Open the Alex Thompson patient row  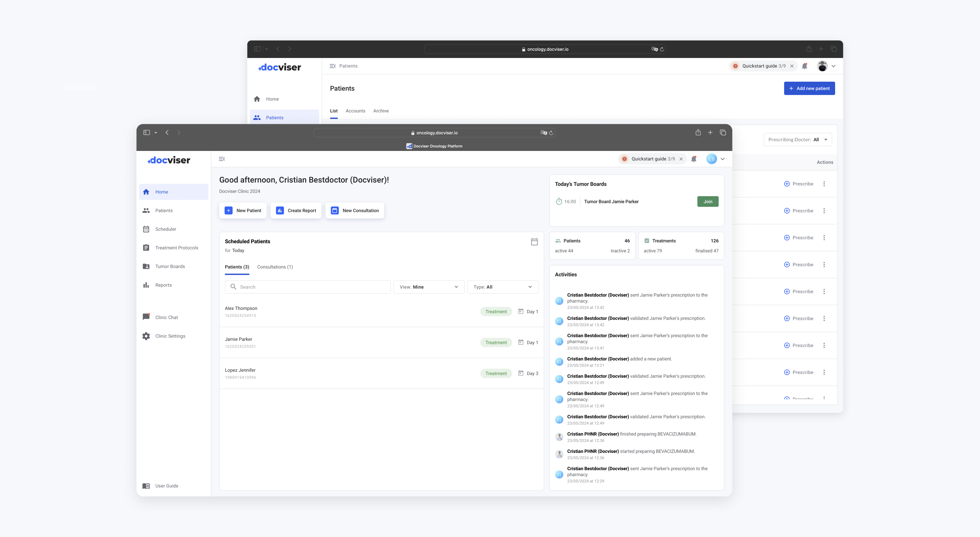pyautogui.click(x=381, y=312)
